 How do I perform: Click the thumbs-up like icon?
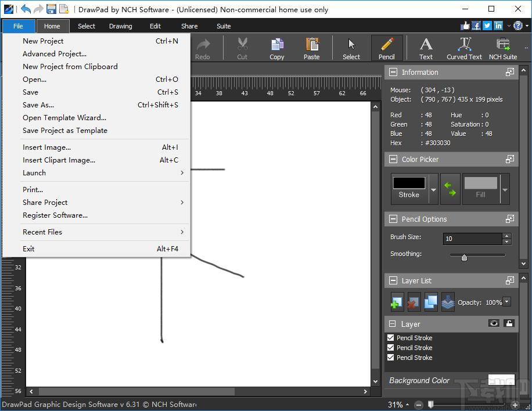[x=465, y=26]
